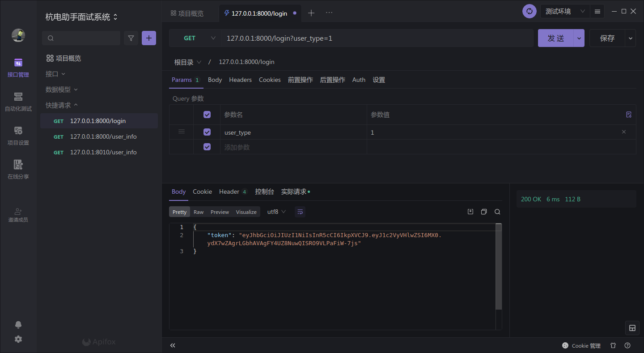Collapse the sidebar with double chevron

tap(173, 345)
